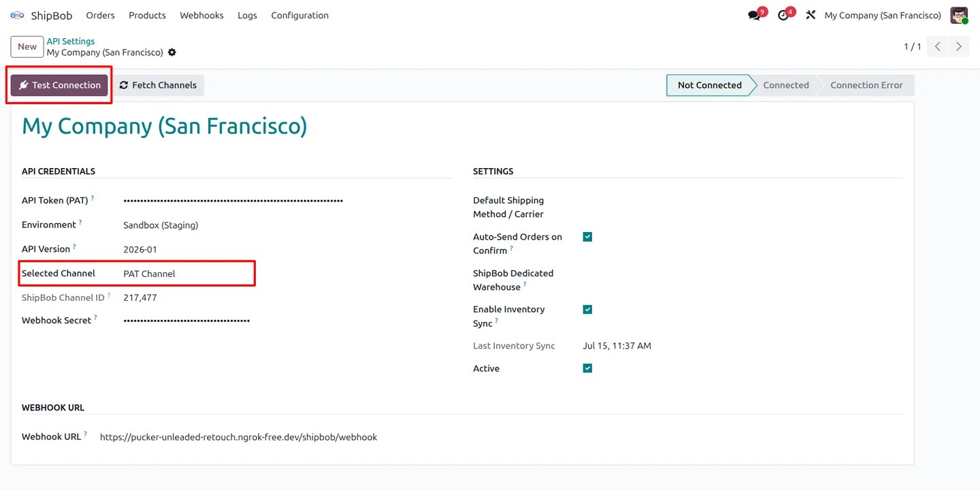Click the Test Connection button
Viewport: 980px width, 490px height.
(59, 85)
